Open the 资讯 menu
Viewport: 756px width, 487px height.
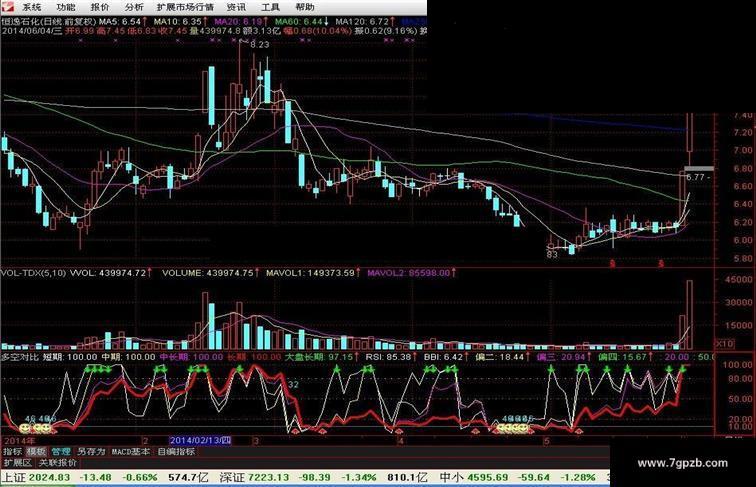[236, 7]
